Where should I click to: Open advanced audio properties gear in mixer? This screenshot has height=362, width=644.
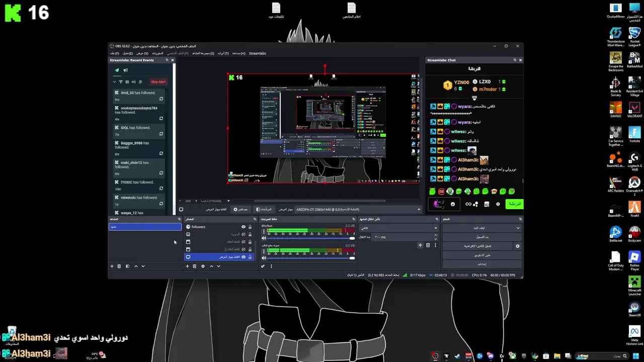[x=263, y=266]
